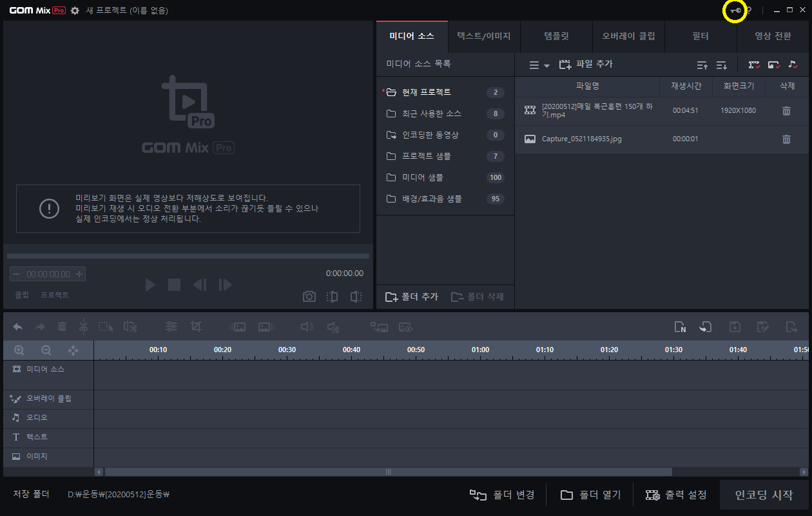Viewport: 812px width, 516px height.
Task: Click the eye preview icon in timeline toolbar
Action: click(405, 327)
